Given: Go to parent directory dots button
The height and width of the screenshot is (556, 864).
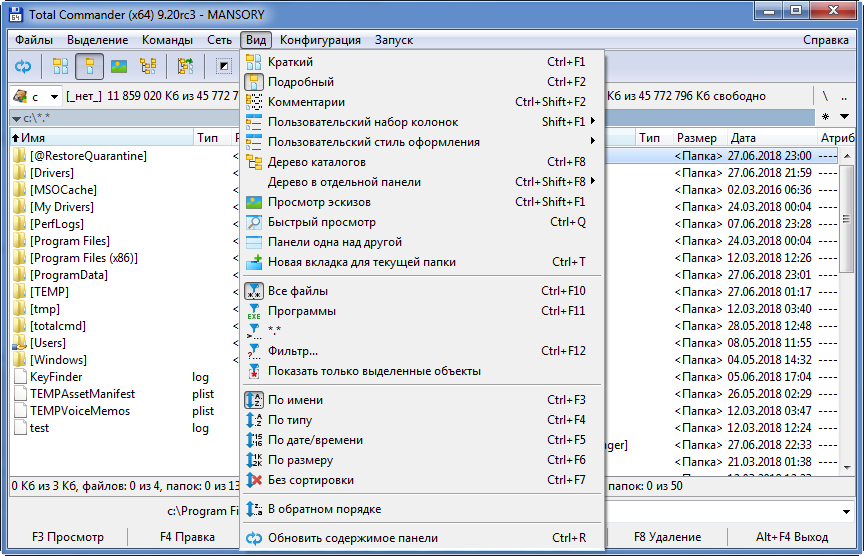Looking at the screenshot, I should 844,96.
